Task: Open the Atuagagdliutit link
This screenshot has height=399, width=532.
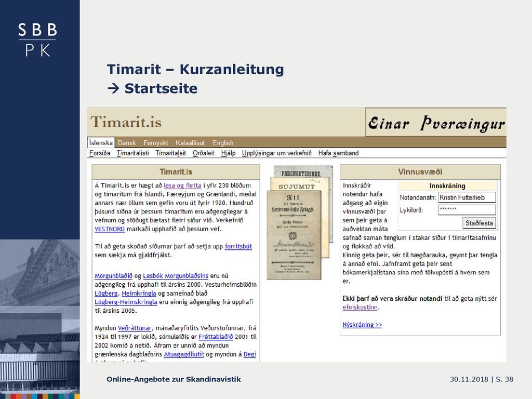Action: click(184, 354)
